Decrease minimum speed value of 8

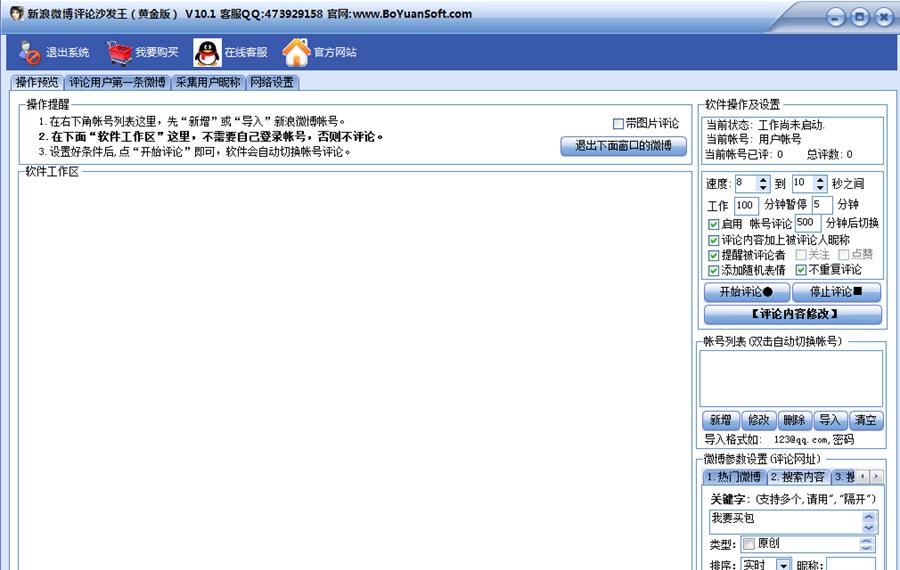(763, 188)
